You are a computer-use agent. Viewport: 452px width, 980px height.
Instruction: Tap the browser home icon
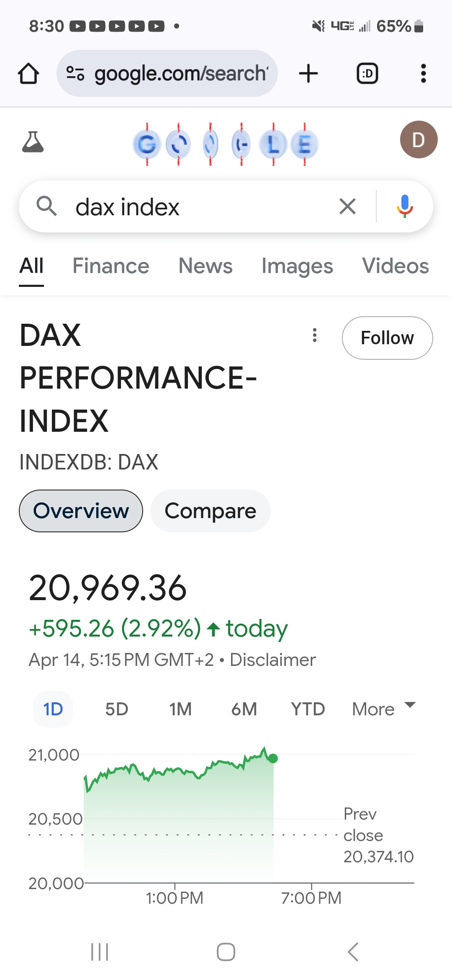tap(28, 74)
